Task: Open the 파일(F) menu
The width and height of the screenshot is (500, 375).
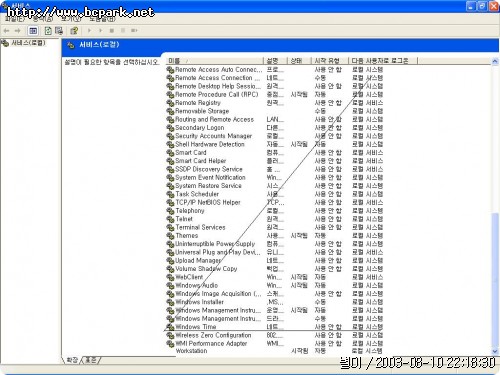Action: [15, 19]
